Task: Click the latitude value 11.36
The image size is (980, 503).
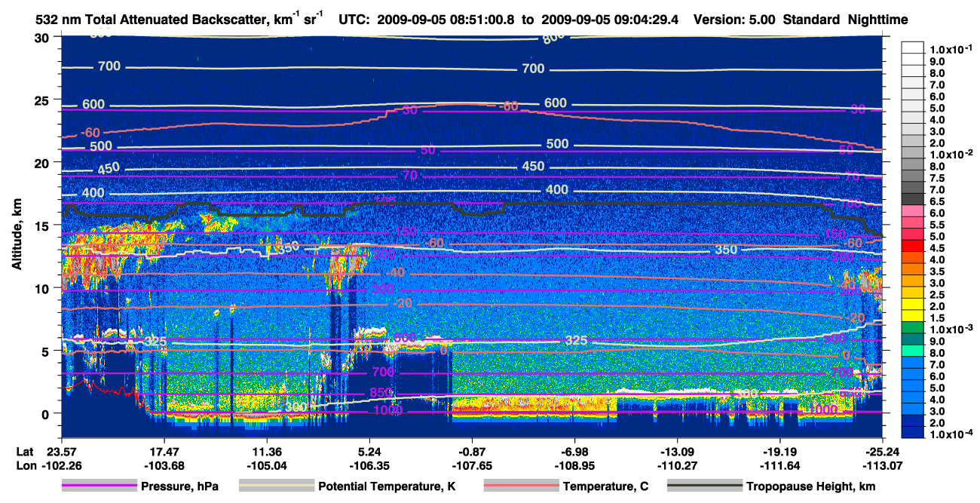Action: point(268,452)
